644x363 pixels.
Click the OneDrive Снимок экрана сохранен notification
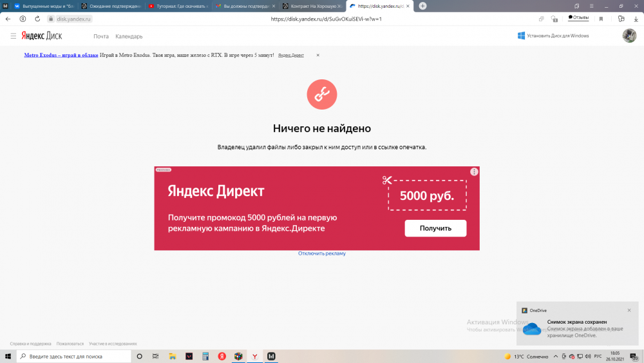pyautogui.click(x=578, y=324)
